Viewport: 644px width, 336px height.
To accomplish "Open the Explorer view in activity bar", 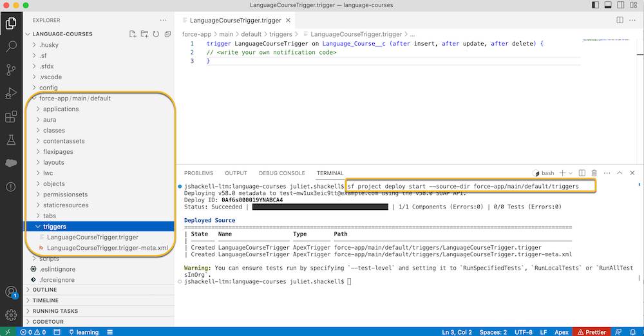I will point(11,23).
